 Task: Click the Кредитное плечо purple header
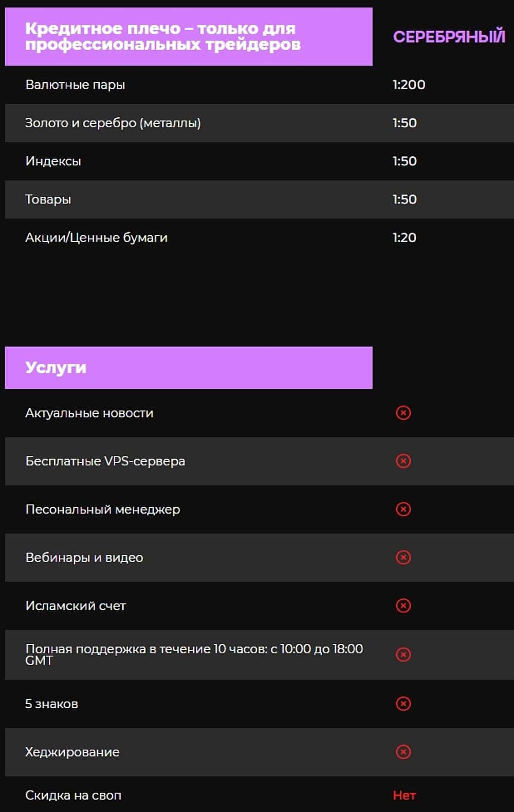(162, 36)
